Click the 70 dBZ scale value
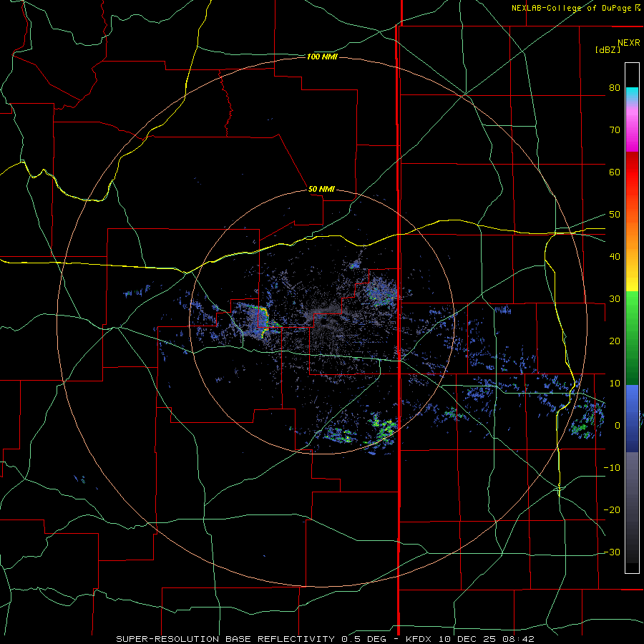 click(x=615, y=130)
